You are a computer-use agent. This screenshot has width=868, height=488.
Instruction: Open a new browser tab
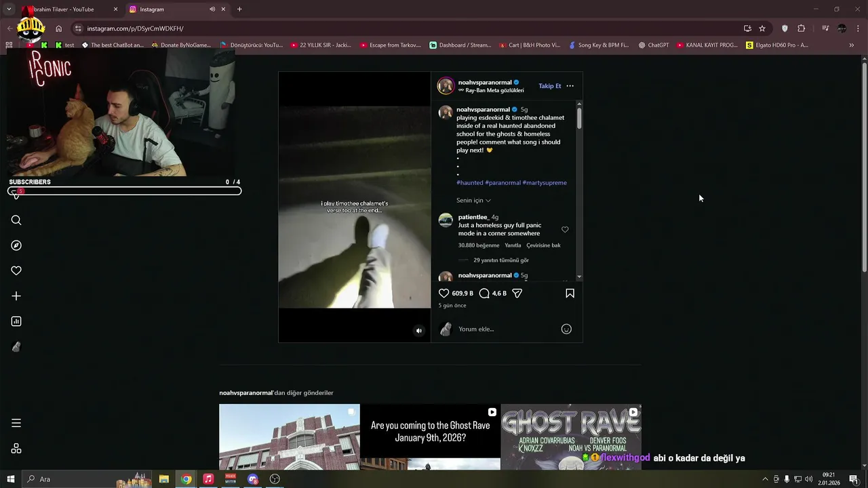(x=239, y=9)
